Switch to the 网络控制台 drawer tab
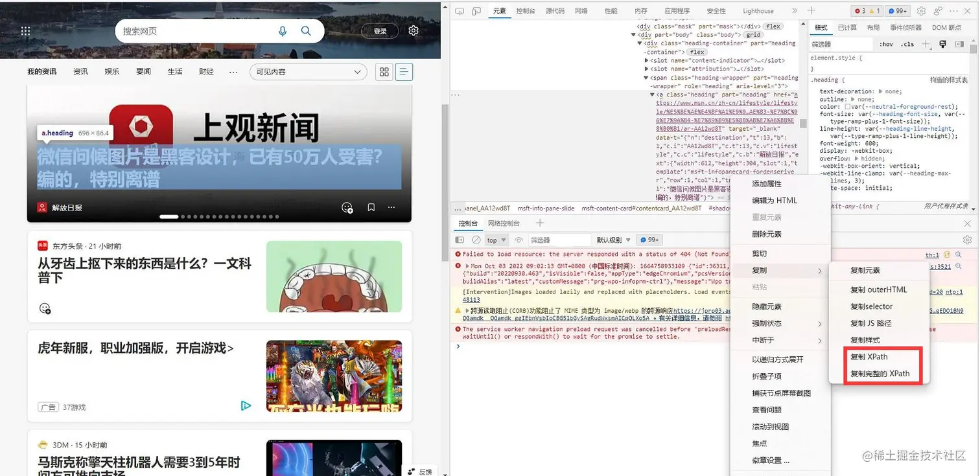This screenshot has width=980, height=476. click(504, 223)
